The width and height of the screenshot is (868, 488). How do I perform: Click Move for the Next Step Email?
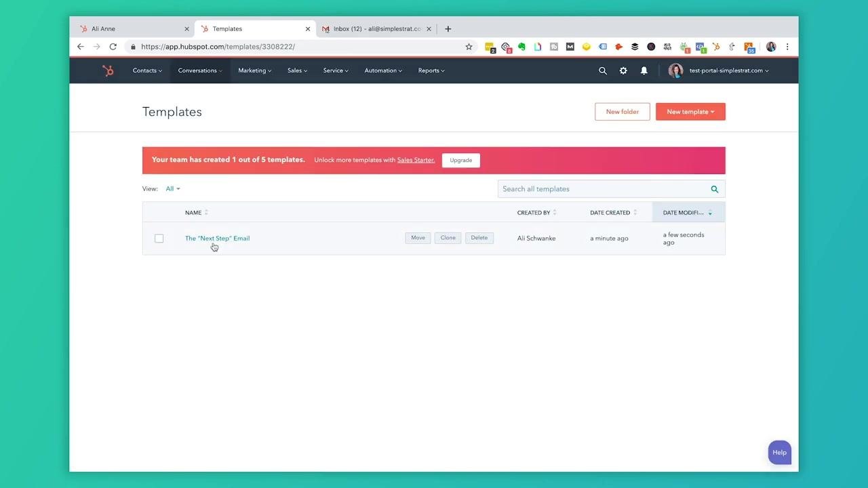[x=418, y=238]
